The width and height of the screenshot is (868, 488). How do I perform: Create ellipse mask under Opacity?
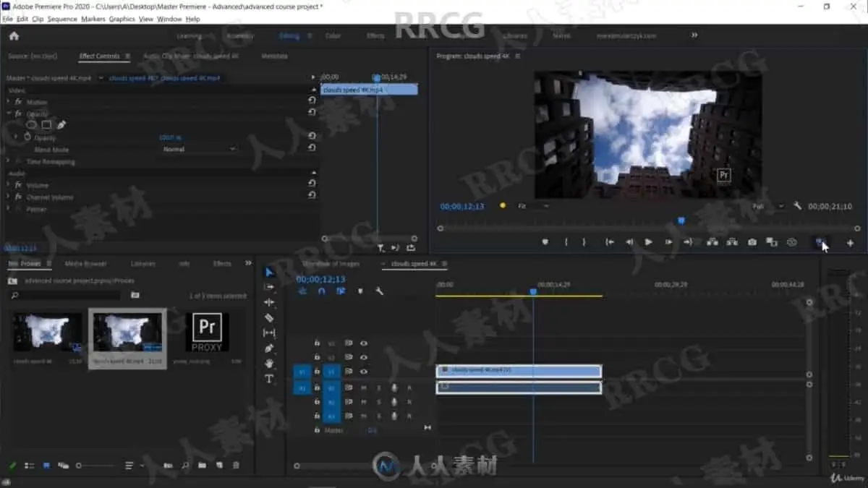(32, 125)
